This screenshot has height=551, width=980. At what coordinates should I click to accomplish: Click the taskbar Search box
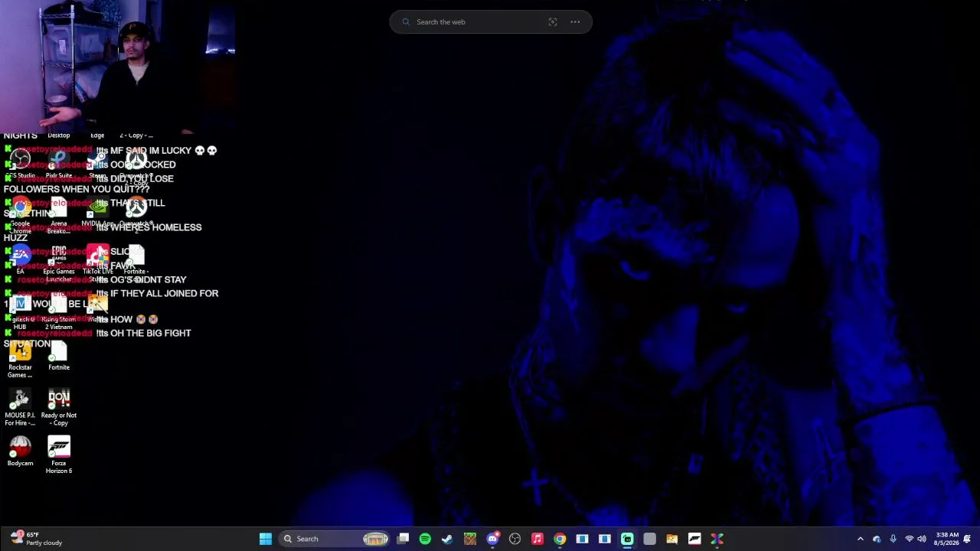[334, 539]
